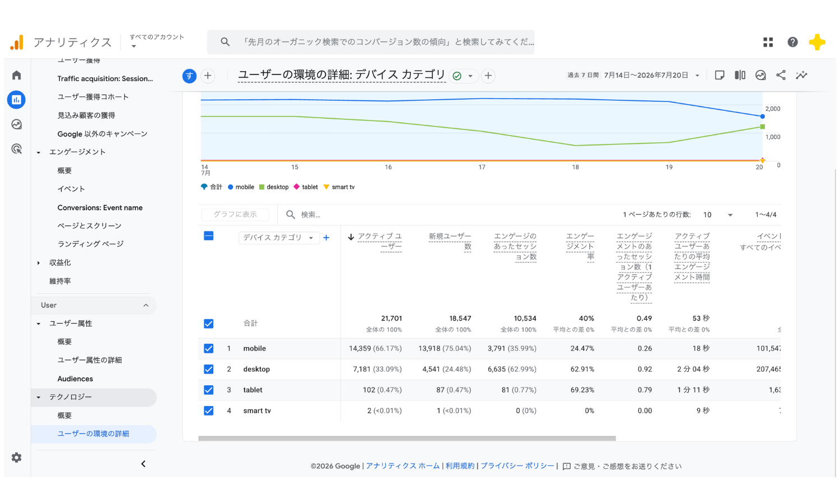The width and height of the screenshot is (840, 504).
Task: Share this report icon
Action: [781, 75]
